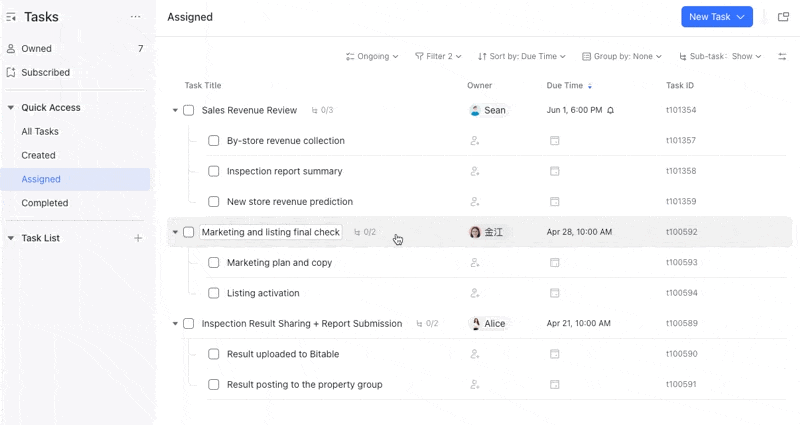Click the plus icon next to Task List

(138, 238)
